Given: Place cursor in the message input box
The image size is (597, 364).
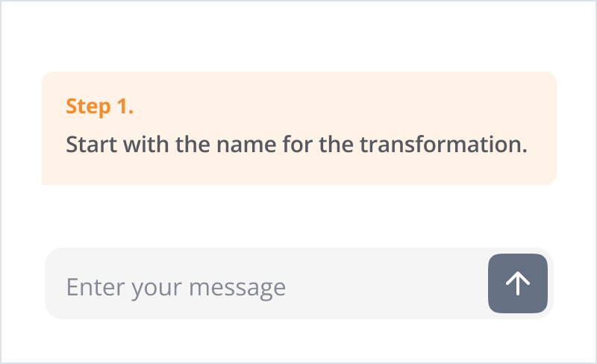Looking at the screenshot, I should 266,283.
